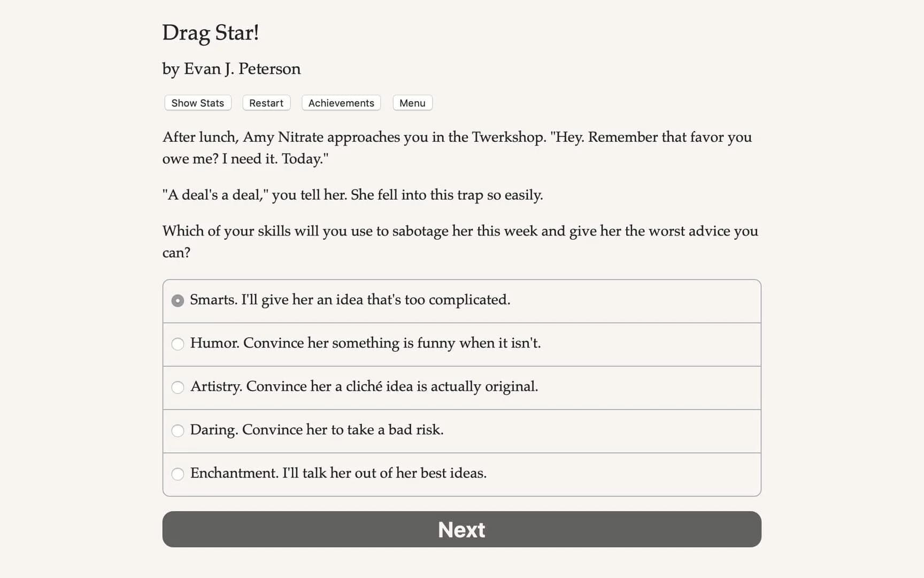
Task: Select the Smarts radio button
Action: click(178, 301)
